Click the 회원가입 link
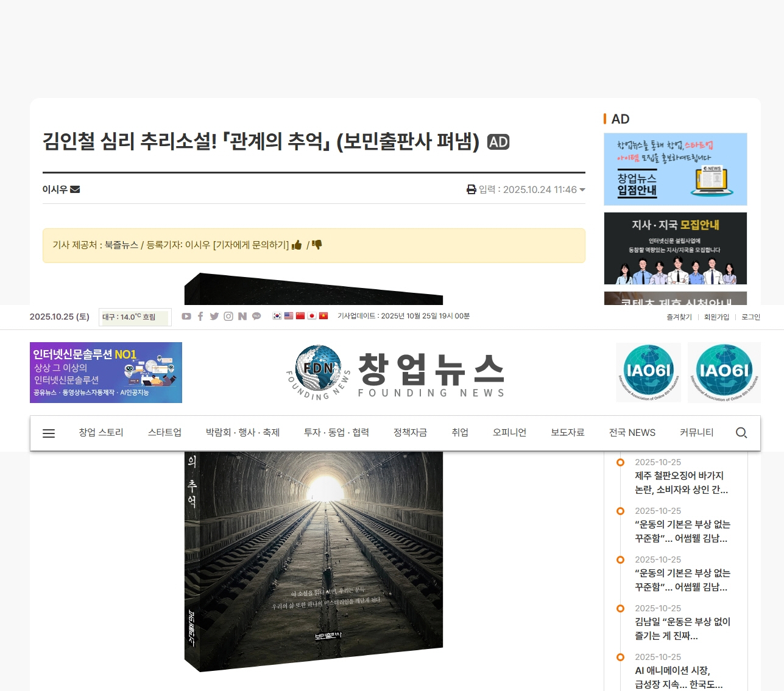The width and height of the screenshot is (784, 691). coord(716,317)
